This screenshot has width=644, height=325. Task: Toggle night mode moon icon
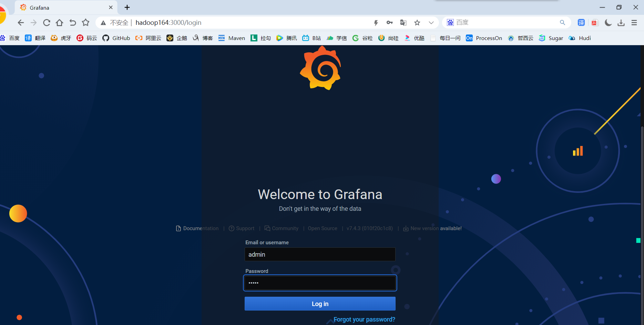(x=608, y=23)
